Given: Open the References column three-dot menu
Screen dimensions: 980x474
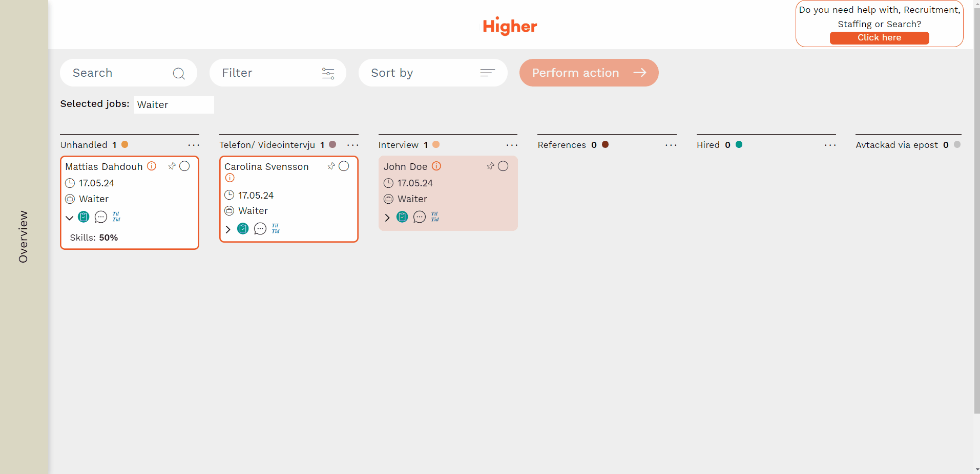Looking at the screenshot, I should (x=671, y=145).
